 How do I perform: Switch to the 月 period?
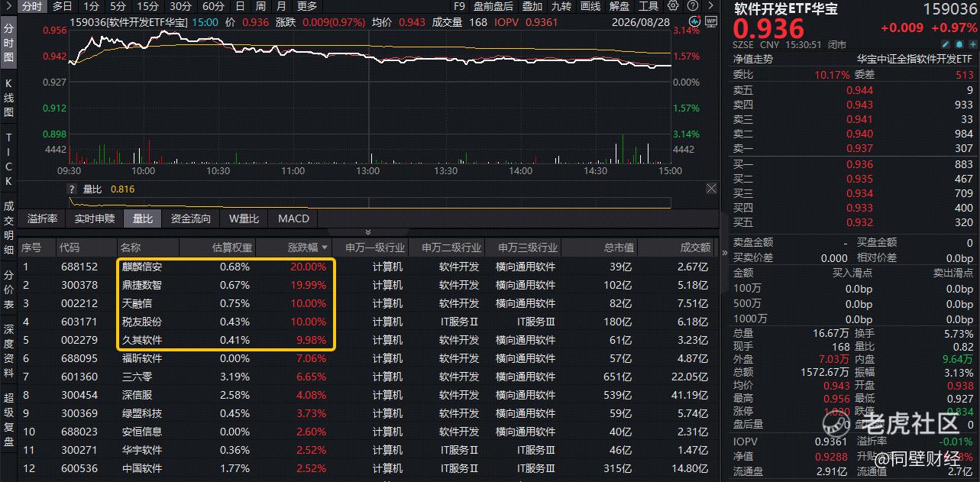click(x=280, y=6)
